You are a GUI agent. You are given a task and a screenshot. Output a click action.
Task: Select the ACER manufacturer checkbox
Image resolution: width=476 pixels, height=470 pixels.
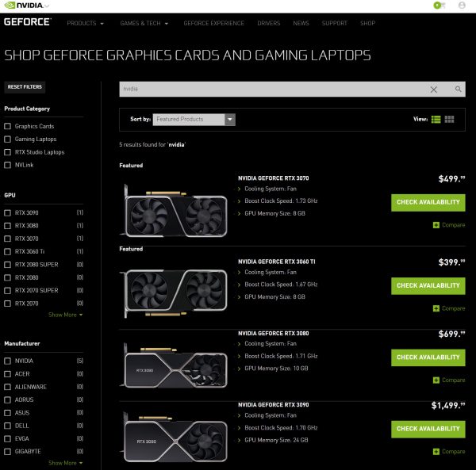coord(8,374)
